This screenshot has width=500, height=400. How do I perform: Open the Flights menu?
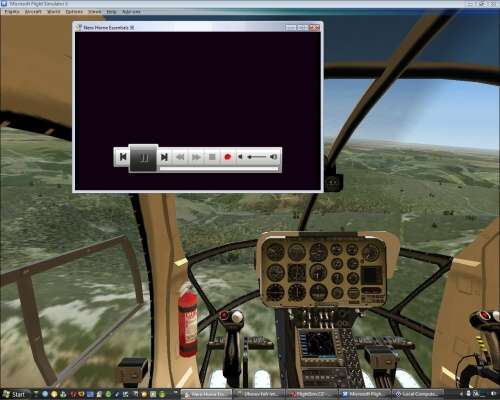[x=12, y=12]
